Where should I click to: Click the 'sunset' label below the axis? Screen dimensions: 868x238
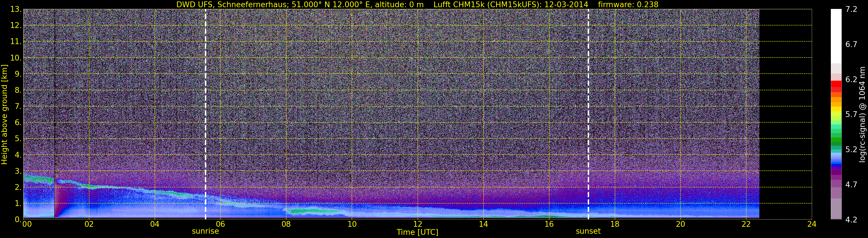[x=588, y=231]
